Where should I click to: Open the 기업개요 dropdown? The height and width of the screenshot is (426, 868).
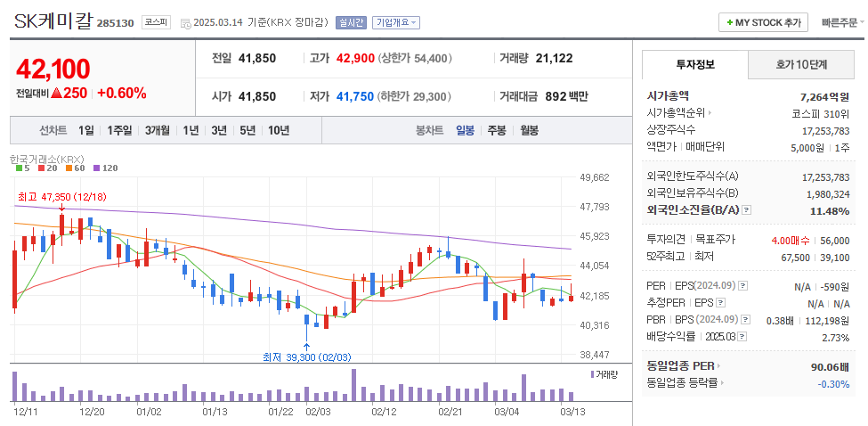click(x=396, y=22)
